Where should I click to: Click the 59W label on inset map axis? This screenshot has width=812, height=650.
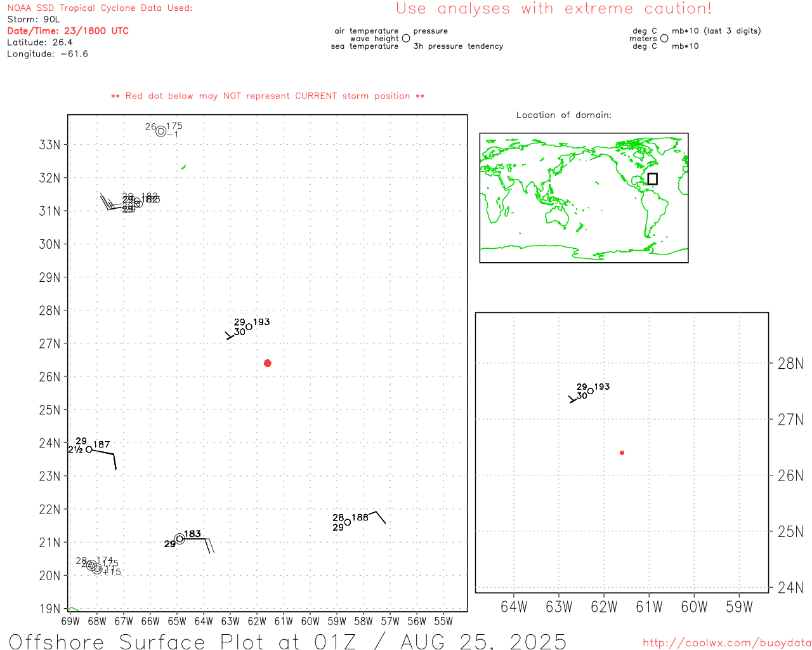pos(739,607)
